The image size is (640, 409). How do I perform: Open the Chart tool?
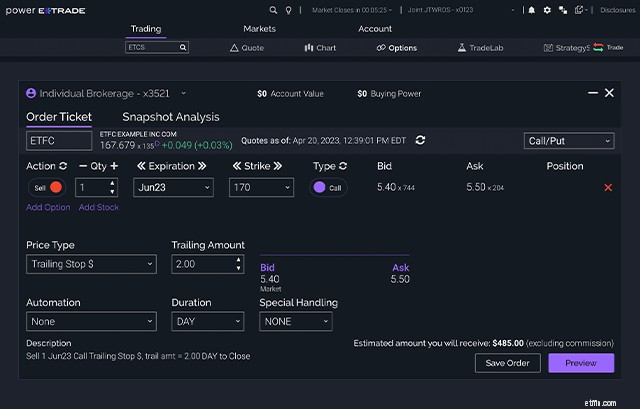tap(320, 48)
